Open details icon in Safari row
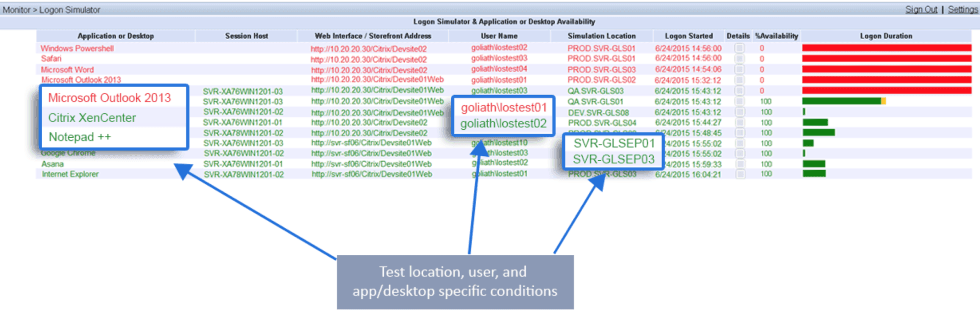The image size is (980, 320). tap(739, 59)
